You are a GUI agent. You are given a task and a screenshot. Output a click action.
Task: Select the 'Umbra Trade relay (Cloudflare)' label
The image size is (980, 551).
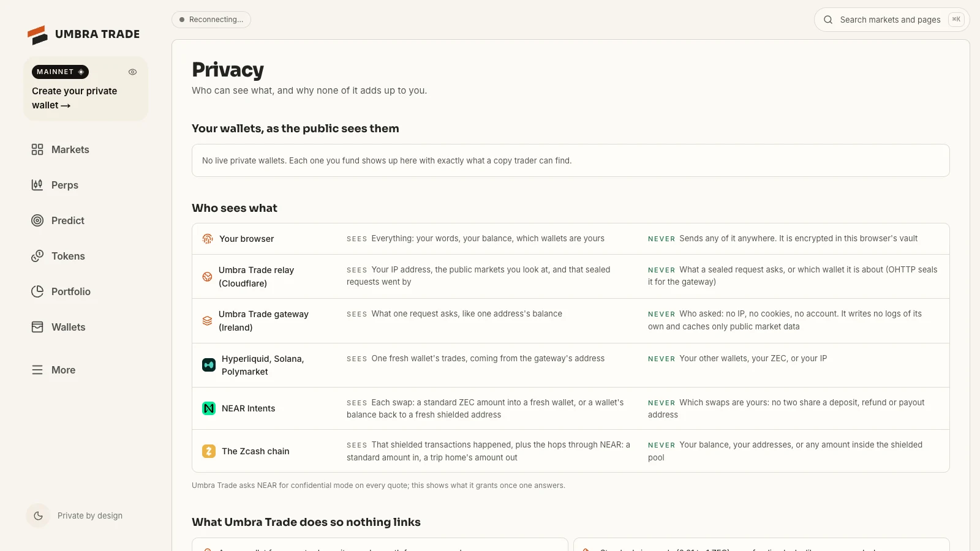coord(256,277)
